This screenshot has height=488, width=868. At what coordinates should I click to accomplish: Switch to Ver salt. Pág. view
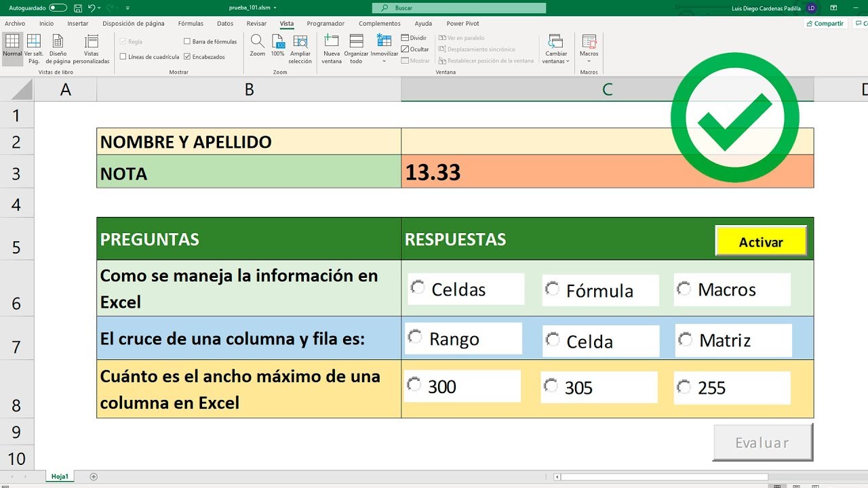(34, 49)
